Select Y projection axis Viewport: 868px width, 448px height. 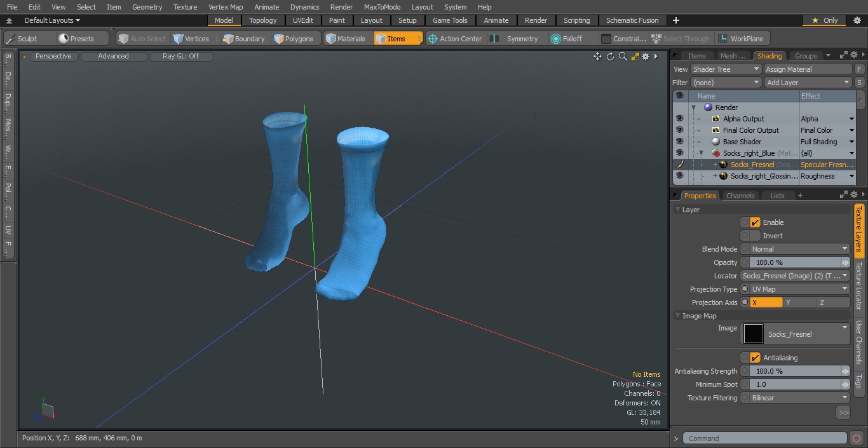click(799, 302)
